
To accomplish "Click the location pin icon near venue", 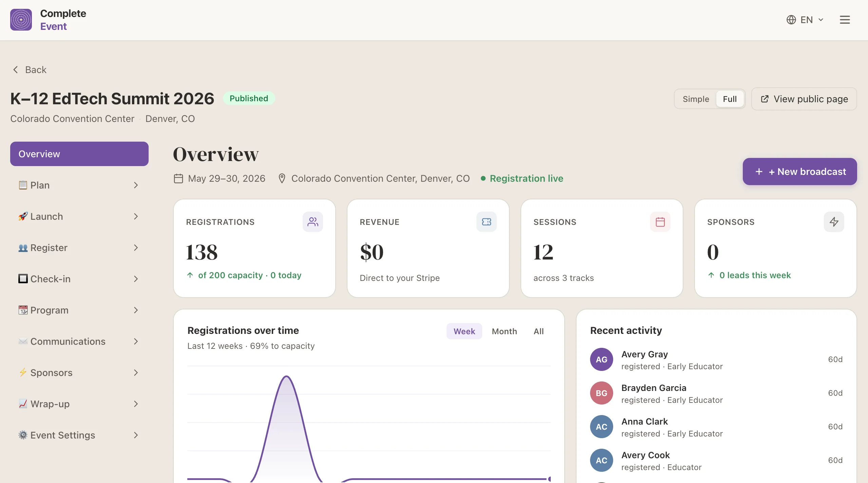I will pyautogui.click(x=282, y=178).
